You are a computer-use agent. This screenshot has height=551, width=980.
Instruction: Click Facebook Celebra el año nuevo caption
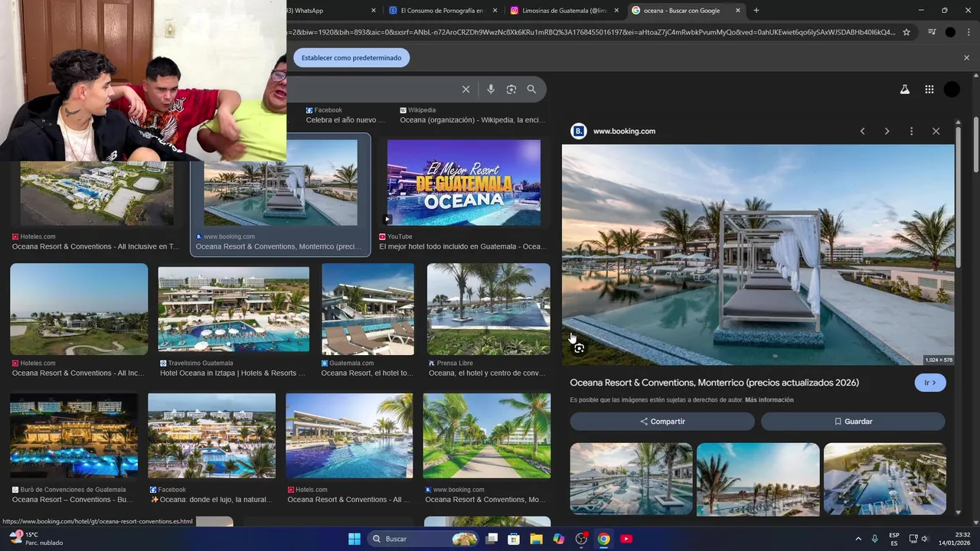click(345, 120)
